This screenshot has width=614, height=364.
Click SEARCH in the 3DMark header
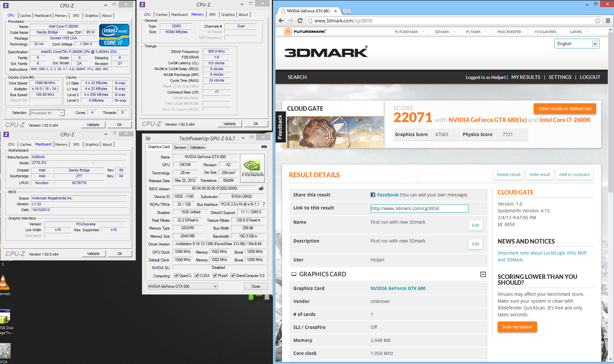click(x=297, y=77)
